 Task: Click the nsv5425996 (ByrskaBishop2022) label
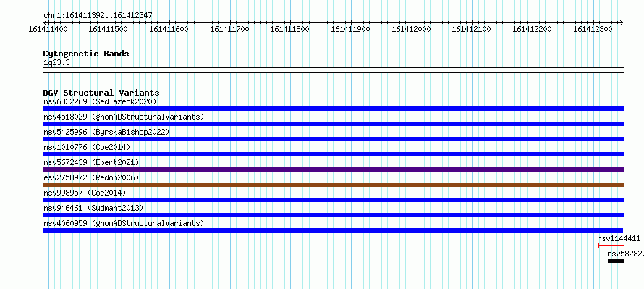(106, 132)
